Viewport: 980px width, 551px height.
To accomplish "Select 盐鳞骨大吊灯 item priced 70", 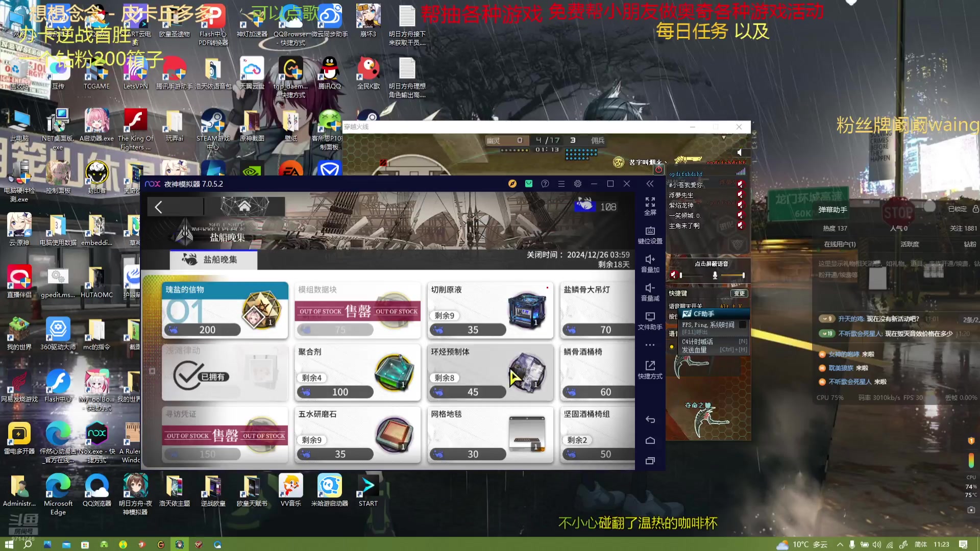I will (x=597, y=310).
